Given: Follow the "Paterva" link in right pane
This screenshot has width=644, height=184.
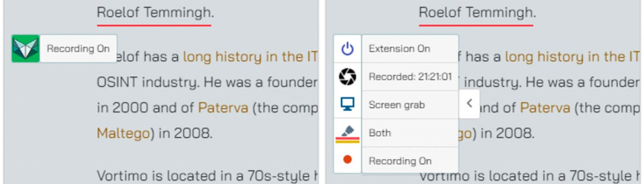Looking at the screenshot, I should [545, 108].
